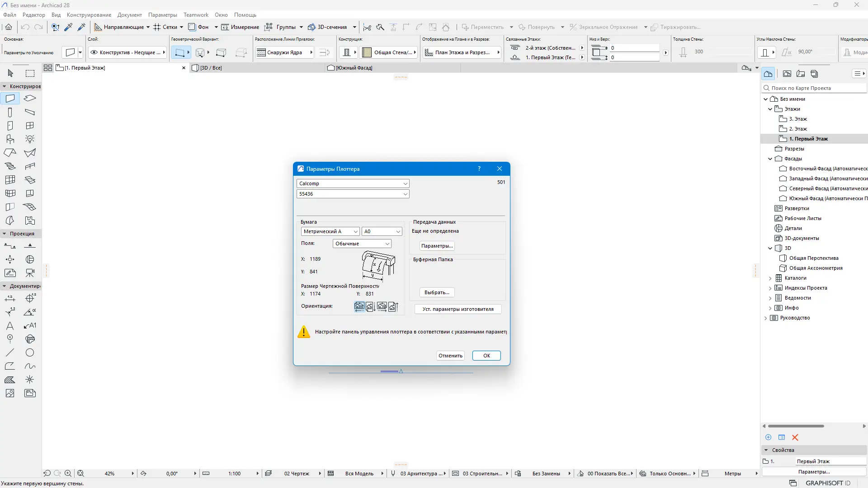Open the A0 paper size dropdown
The image size is (868, 488).
[x=382, y=231]
